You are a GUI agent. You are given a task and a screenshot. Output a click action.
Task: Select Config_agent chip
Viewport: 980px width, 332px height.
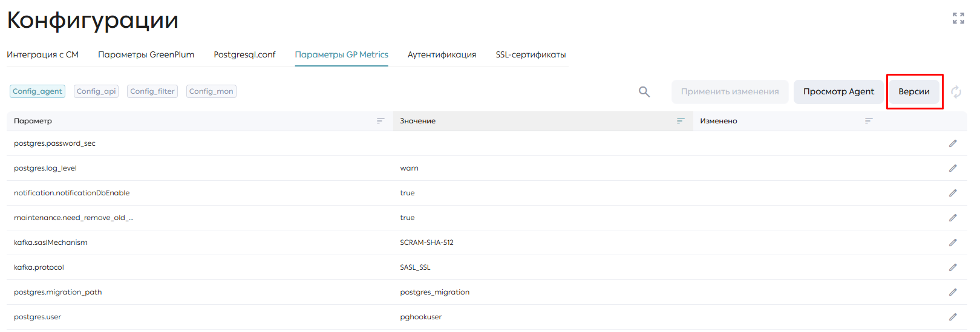pos(38,91)
